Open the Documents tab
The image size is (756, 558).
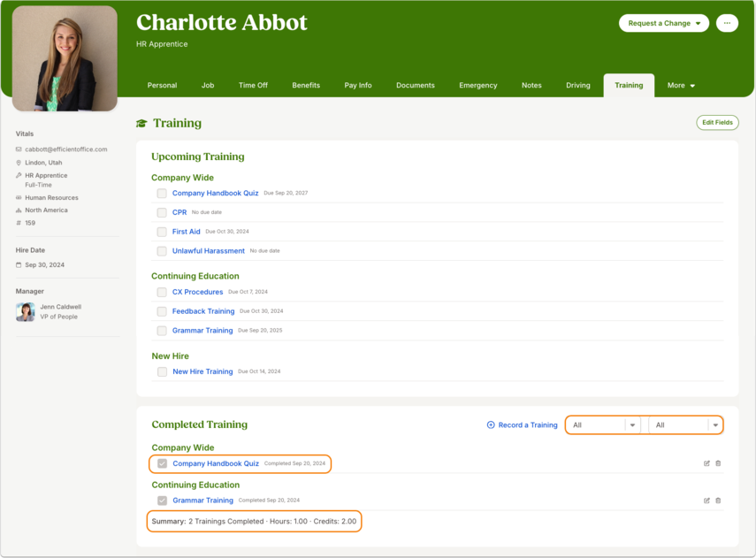point(416,86)
